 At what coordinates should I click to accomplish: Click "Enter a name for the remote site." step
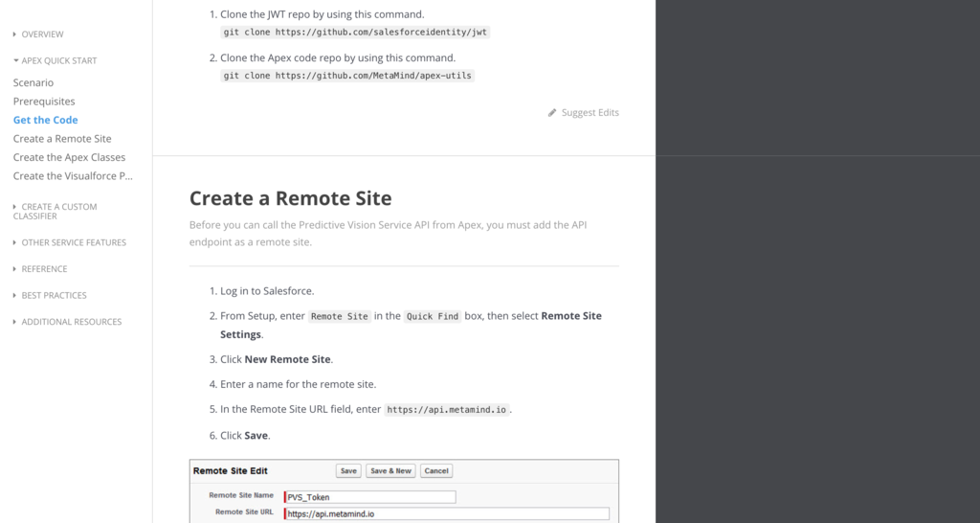click(299, 385)
